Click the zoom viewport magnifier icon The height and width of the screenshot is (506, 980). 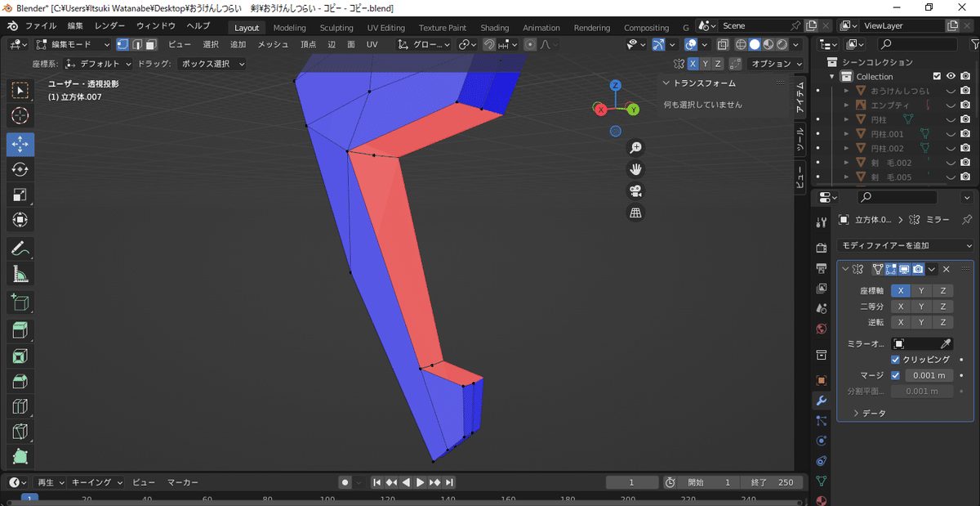[x=636, y=148]
